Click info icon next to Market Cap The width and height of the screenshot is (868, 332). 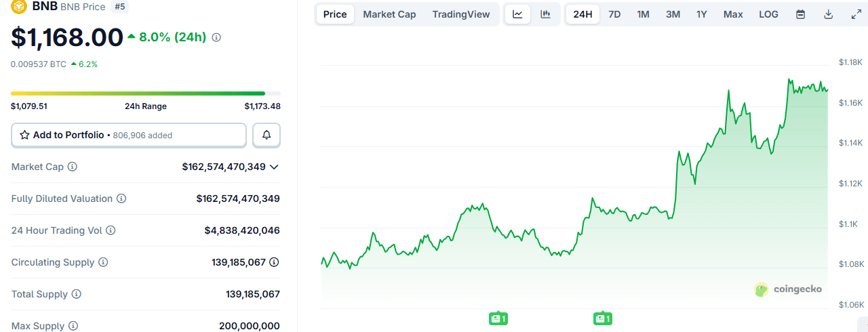[72, 167]
